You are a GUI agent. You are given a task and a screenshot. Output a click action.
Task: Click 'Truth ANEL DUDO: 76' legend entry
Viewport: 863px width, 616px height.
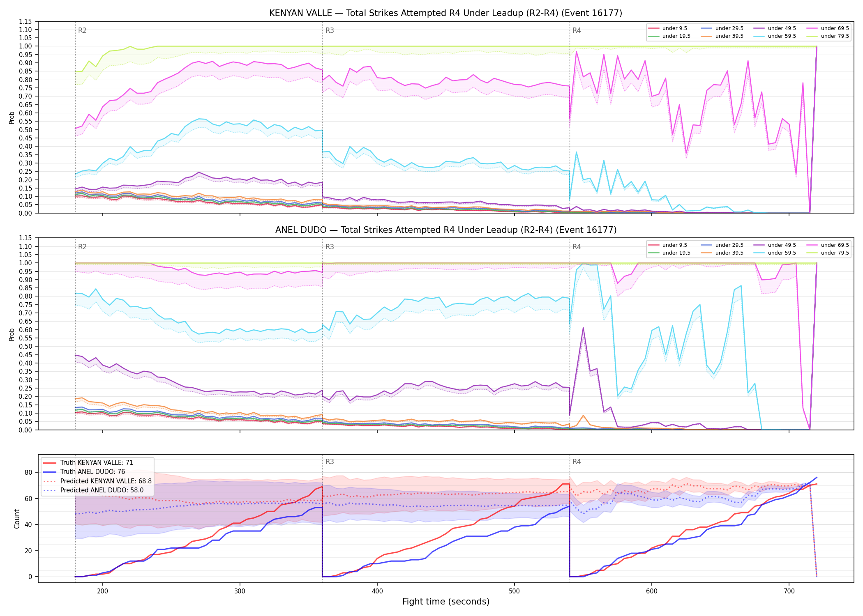[x=84, y=472]
